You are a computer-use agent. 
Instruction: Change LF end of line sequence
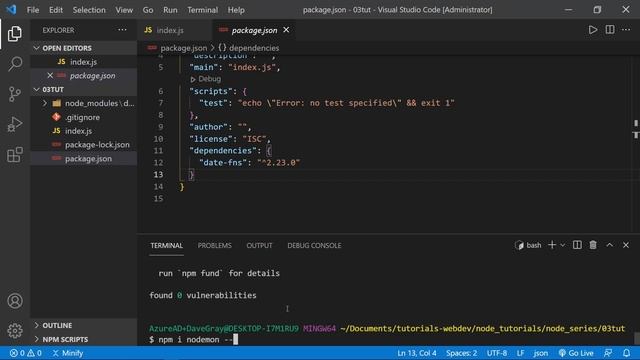(x=520, y=353)
